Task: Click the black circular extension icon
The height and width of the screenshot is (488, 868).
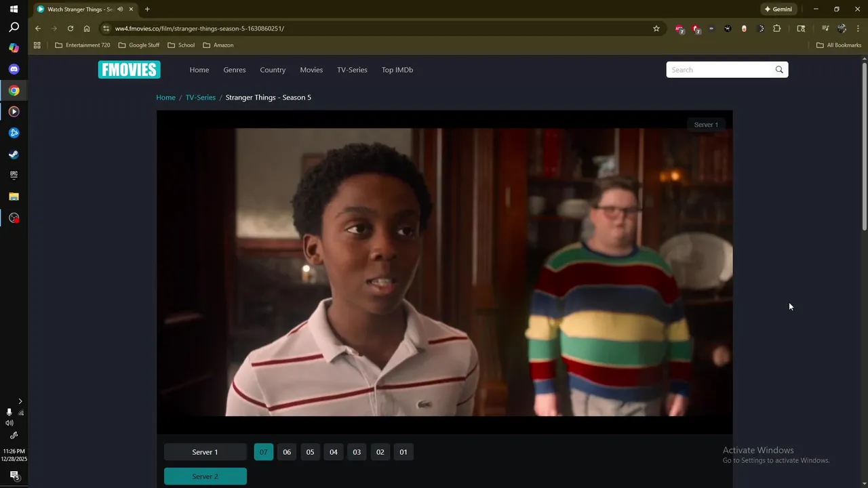Action: [x=728, y=28]
